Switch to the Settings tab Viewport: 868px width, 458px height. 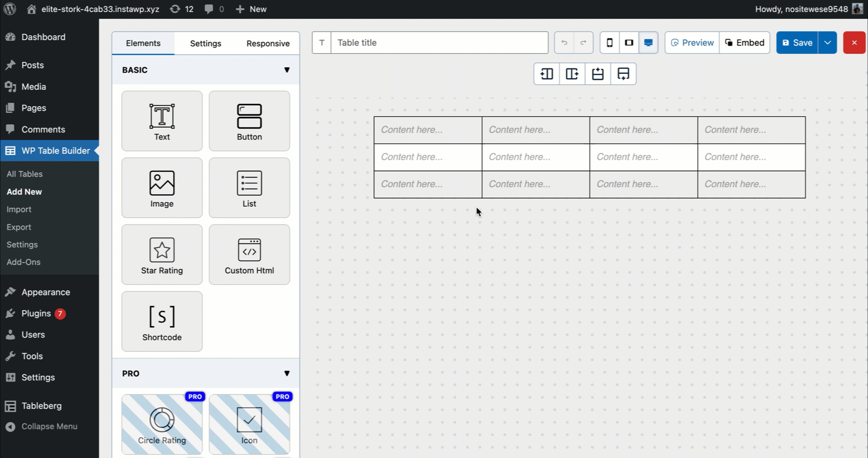(206, 43)
